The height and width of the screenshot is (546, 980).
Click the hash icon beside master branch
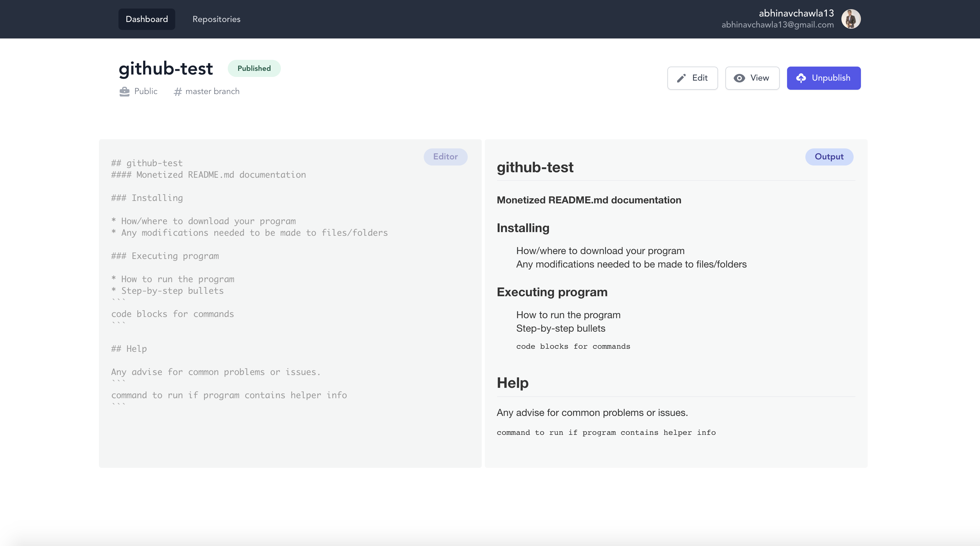click(x=177, y=92)
